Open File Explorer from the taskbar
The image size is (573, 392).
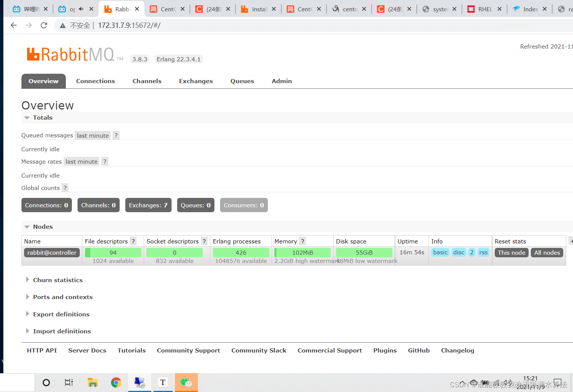(x=93, y=383)
